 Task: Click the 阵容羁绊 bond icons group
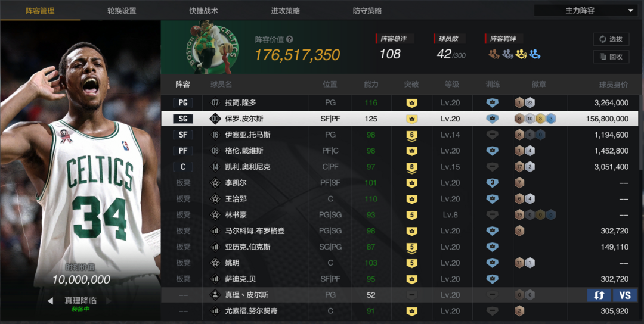tap(514, 54)
